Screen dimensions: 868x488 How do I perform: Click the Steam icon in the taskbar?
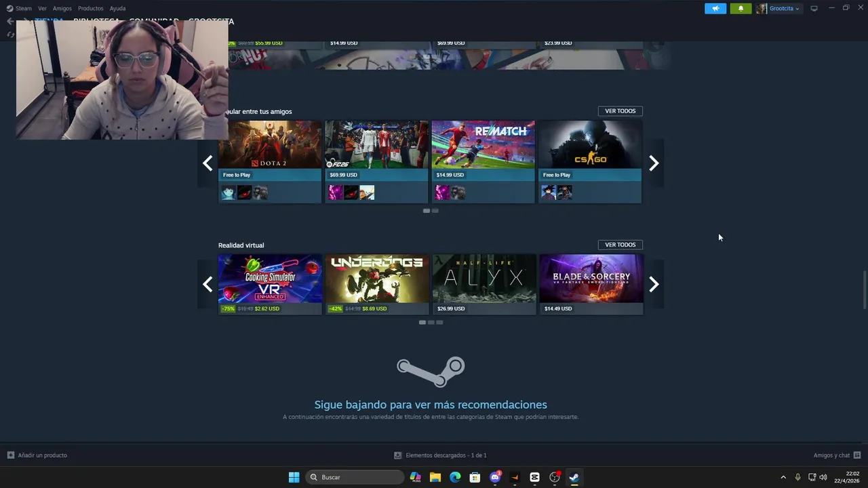574,477
